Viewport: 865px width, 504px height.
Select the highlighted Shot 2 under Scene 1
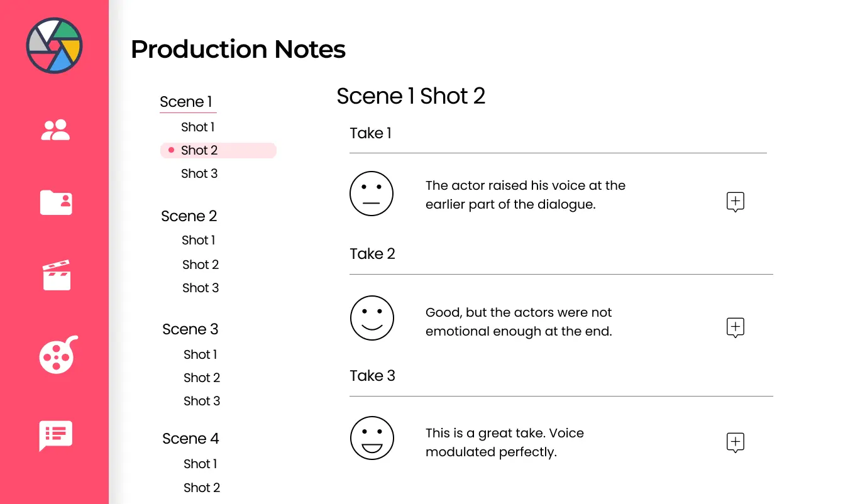199,150
